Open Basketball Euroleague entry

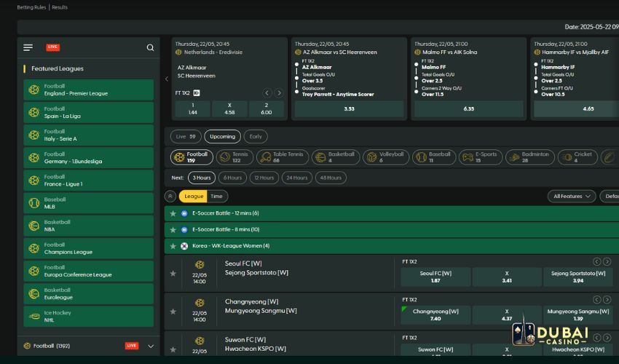(x=88, y=293)
